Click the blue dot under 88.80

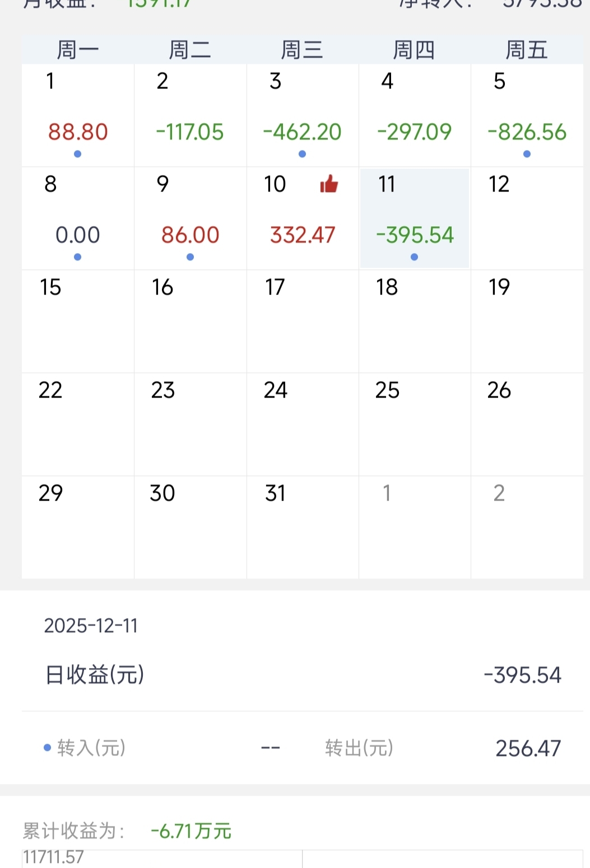coord(77,154)
